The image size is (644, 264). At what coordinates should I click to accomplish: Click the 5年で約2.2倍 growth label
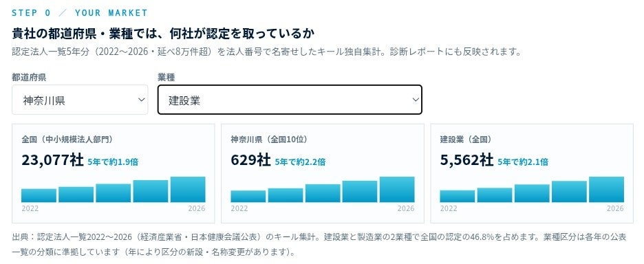coord(300,162)
